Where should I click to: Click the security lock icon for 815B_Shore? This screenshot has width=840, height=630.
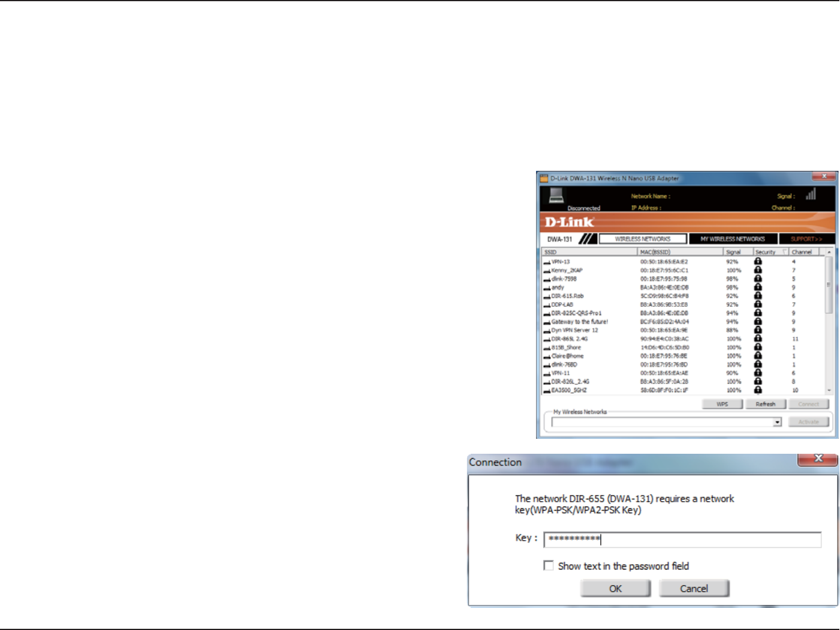pos(758,347)
